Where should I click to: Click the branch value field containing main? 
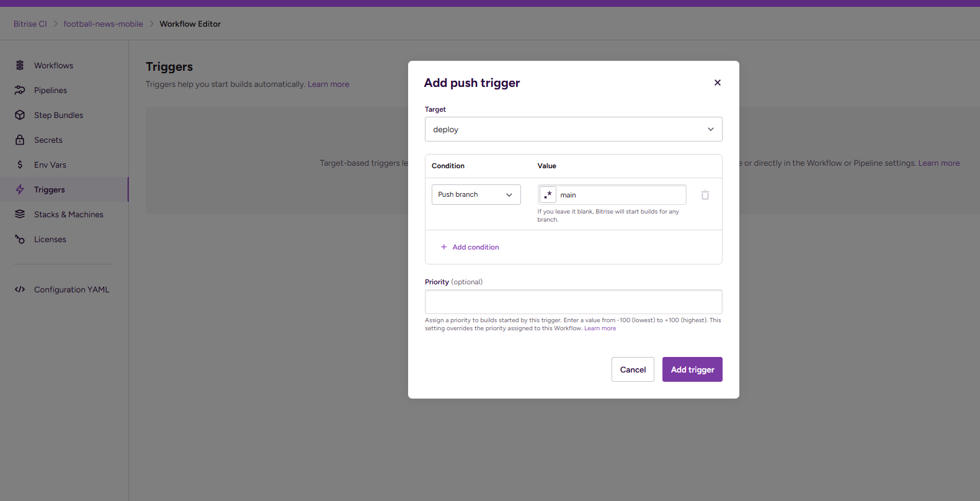620,195
